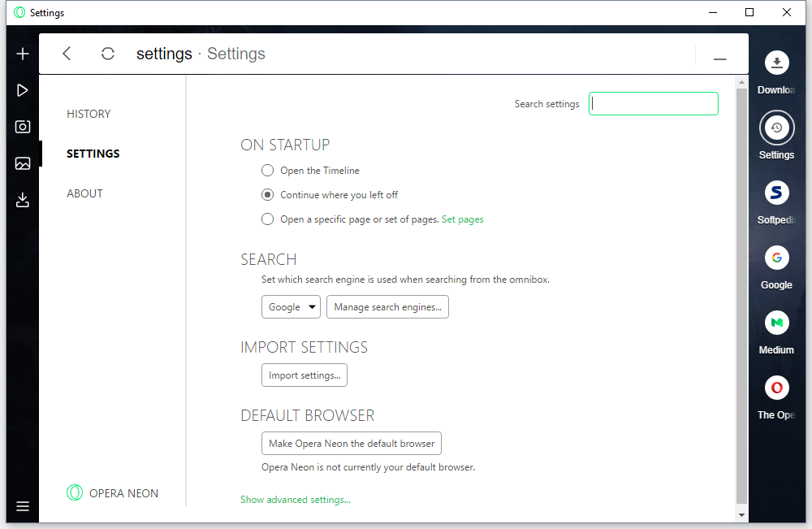Select Open the Timeline option
This screenshot has width=812, height=529.
(267, 171)
